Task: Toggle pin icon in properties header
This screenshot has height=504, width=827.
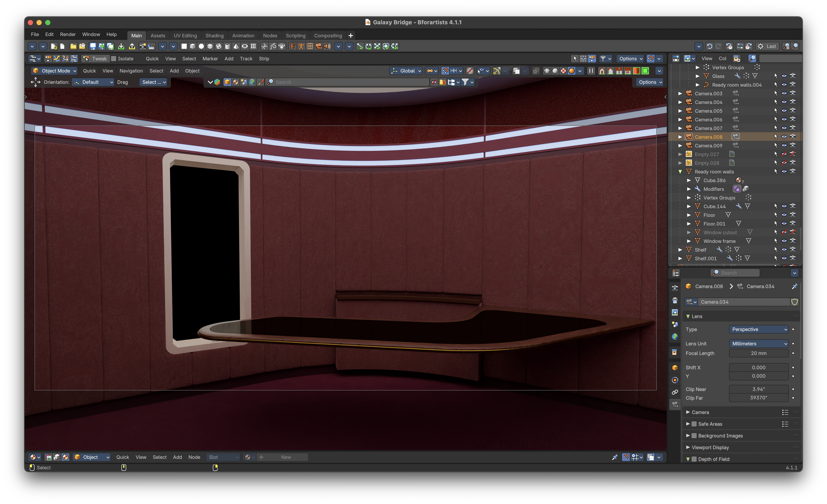Action: 794,286
